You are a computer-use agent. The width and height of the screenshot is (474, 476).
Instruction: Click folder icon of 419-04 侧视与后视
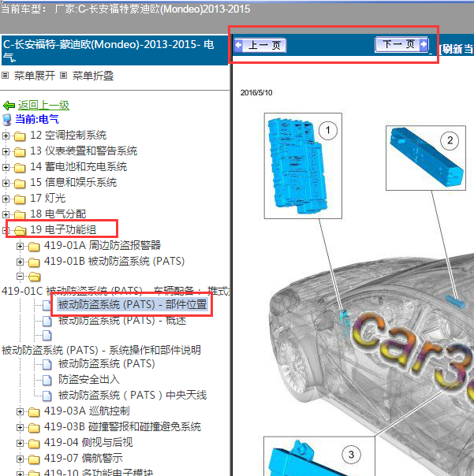34,444
